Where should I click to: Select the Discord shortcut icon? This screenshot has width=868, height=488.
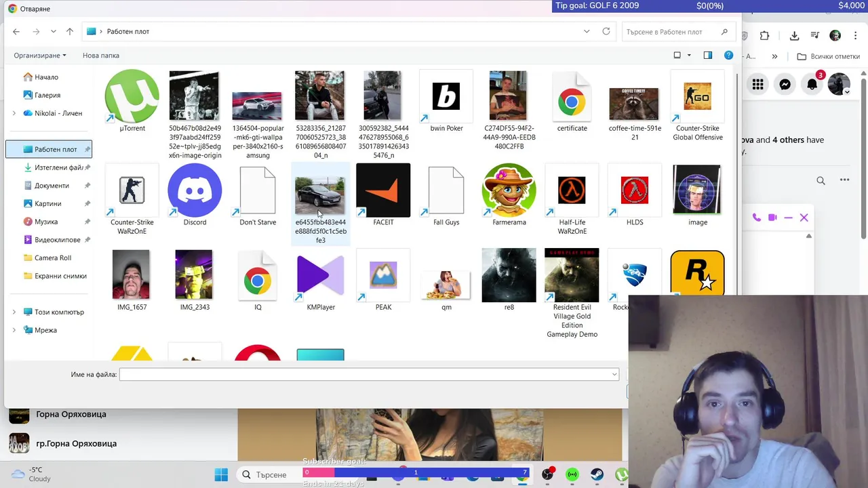click(195, 190)
